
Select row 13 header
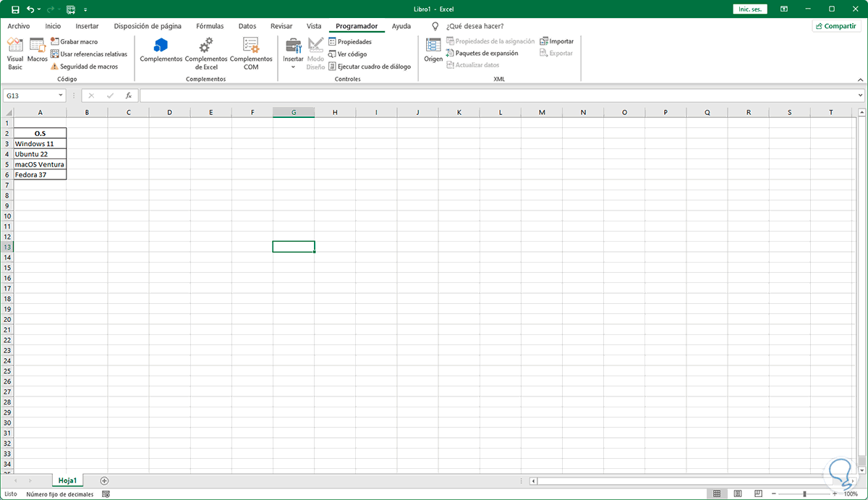pos(7,247)
